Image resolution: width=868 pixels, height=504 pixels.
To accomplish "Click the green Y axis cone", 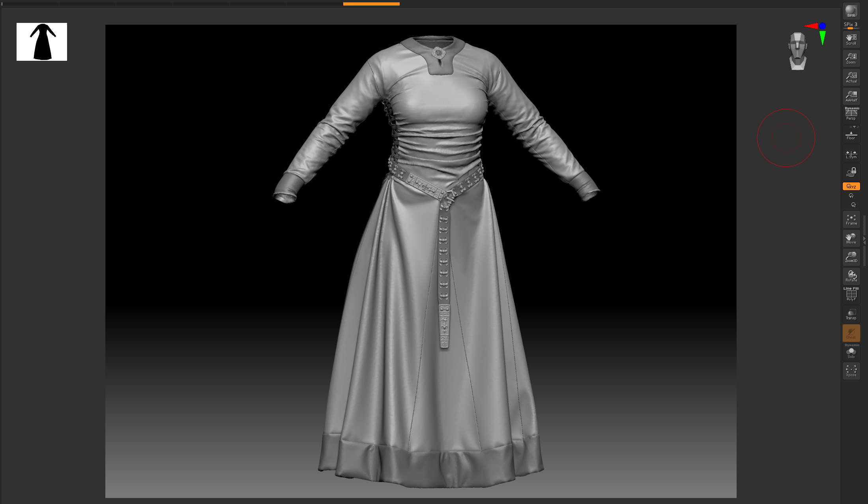I will coord(823,38).
